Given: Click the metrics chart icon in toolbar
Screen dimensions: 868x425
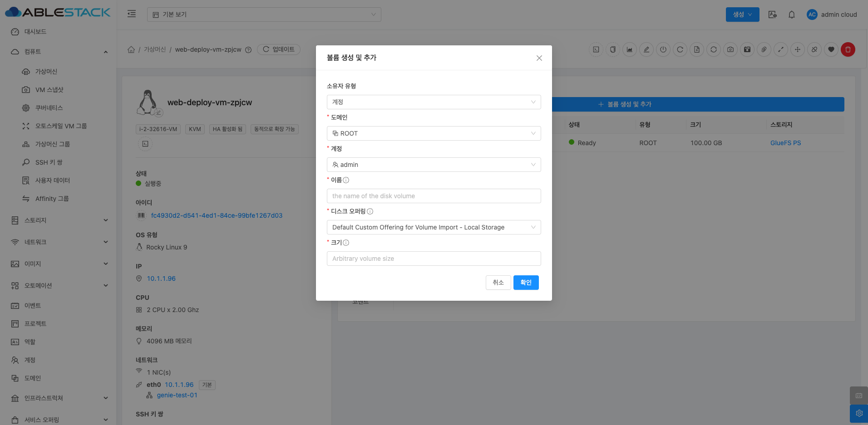Looking at the screenshot, I should point(630,49).
